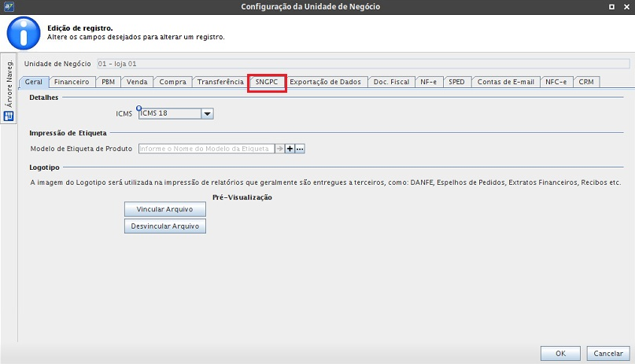The width and height of the screenshot is (635, 364).
Task: Open the Árvore Naveg. side panel
Action: pos(9,88)
